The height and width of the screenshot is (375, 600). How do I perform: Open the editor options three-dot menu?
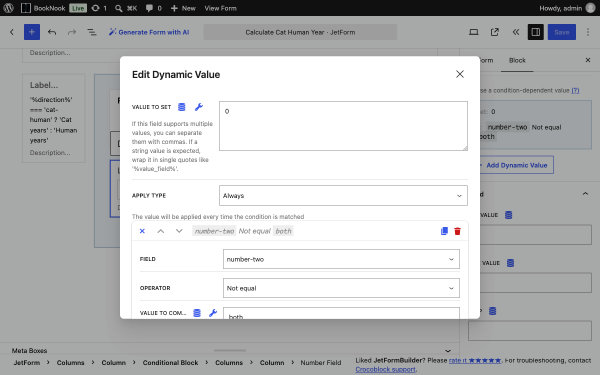[x=588, y=32]
